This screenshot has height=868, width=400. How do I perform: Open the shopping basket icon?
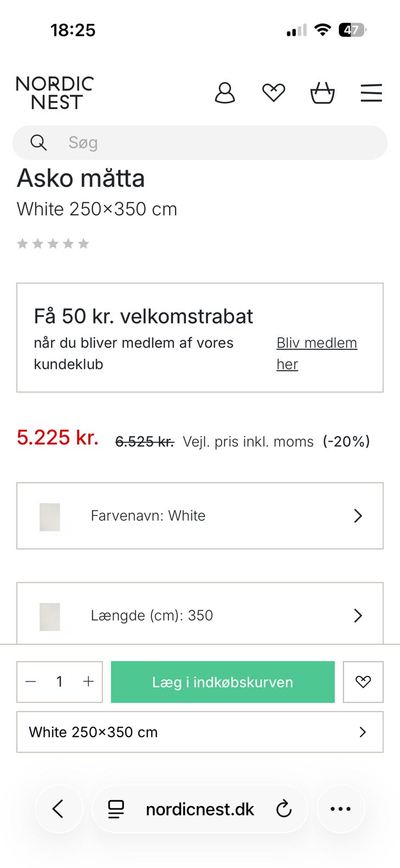coord(322,93)
